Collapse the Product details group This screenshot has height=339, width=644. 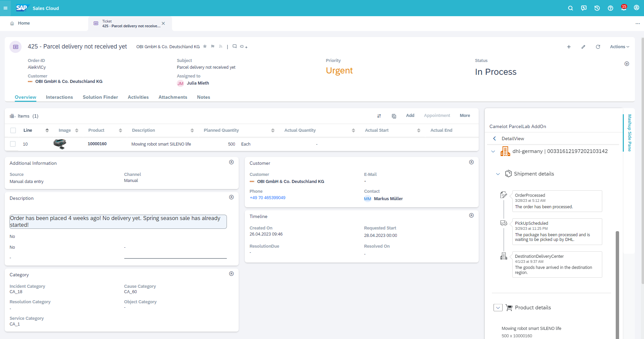(x=498, y=308)
